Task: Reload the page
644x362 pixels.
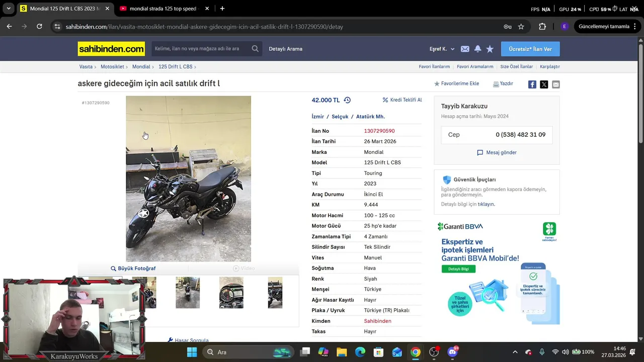Action: (x=39, y=27)
